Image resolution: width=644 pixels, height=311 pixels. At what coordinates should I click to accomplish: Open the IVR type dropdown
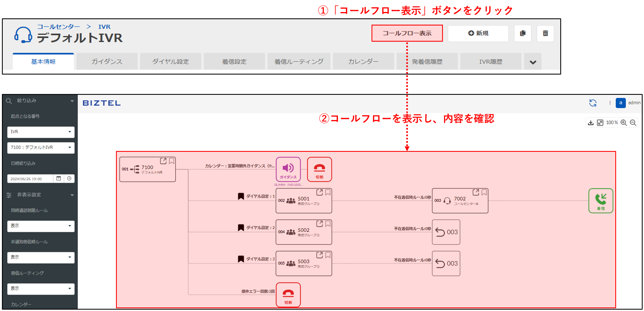[x=41, y=132]
